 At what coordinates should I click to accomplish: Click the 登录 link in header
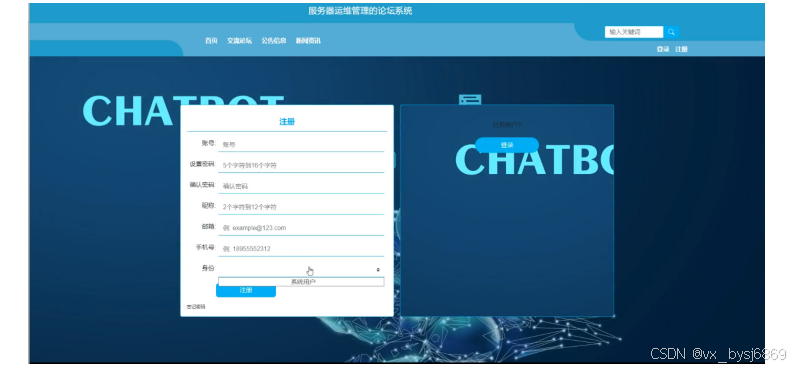pos(663,50)
